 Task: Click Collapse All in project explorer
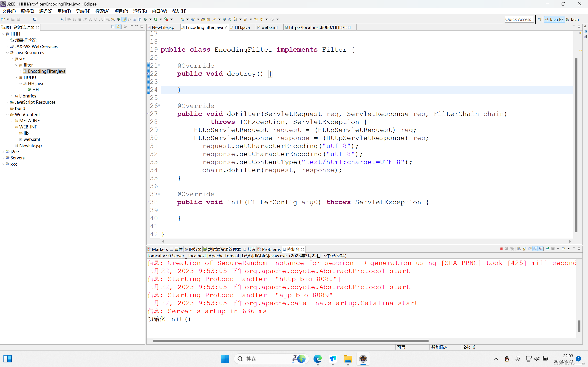(113, 27)
